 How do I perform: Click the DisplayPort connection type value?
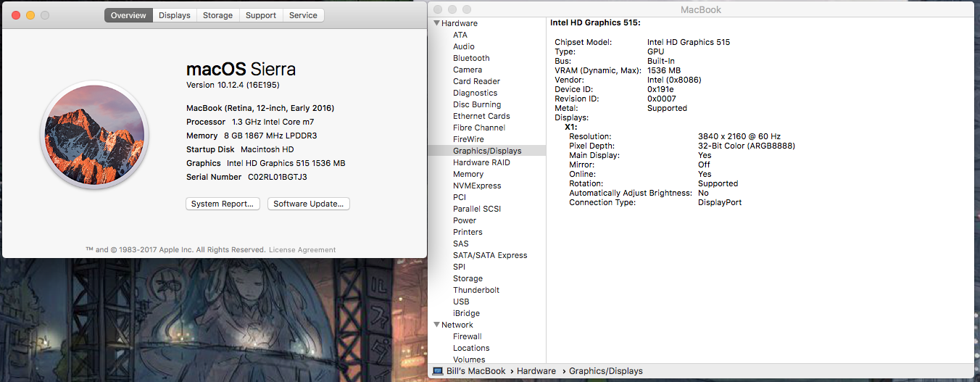pos(720,202)
